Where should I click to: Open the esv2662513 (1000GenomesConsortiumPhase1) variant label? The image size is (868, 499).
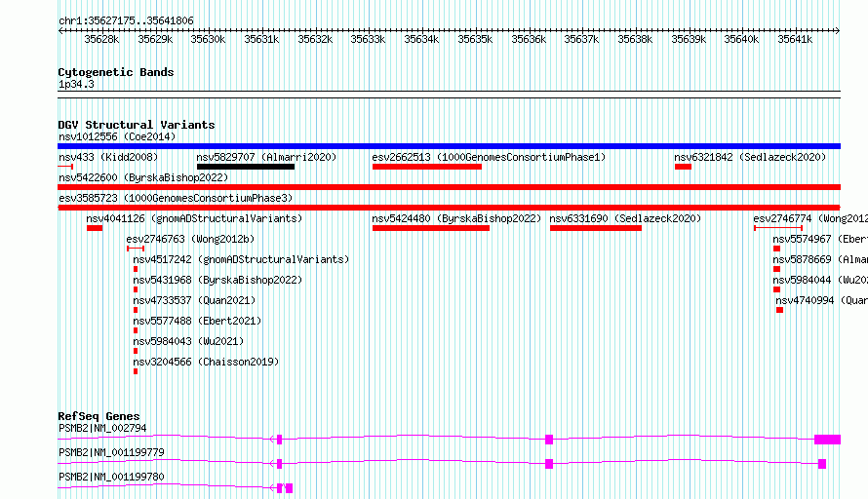[489, 157]
